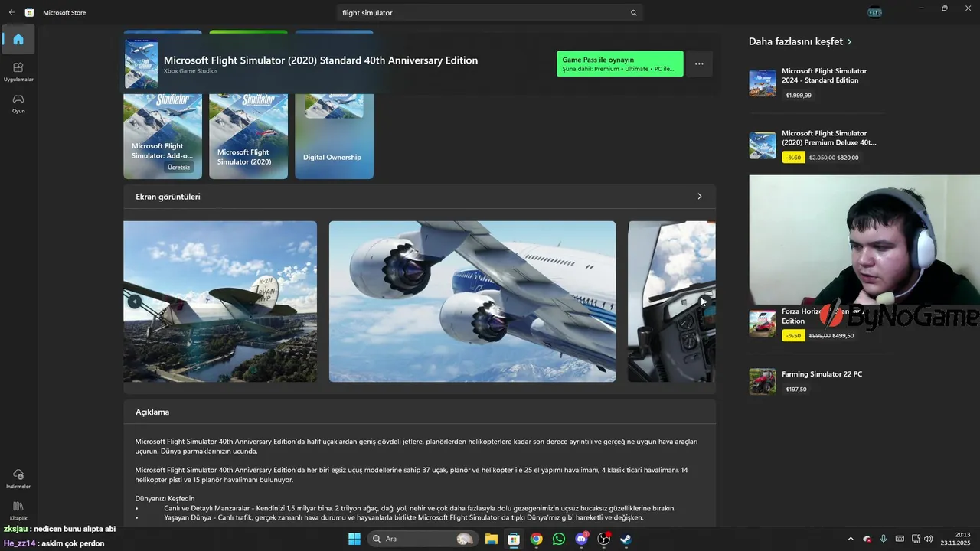The width and height of the screenshot is (980, 551).
Task: Click the previous screenshot arrow
Action: (x=134, y=302)
